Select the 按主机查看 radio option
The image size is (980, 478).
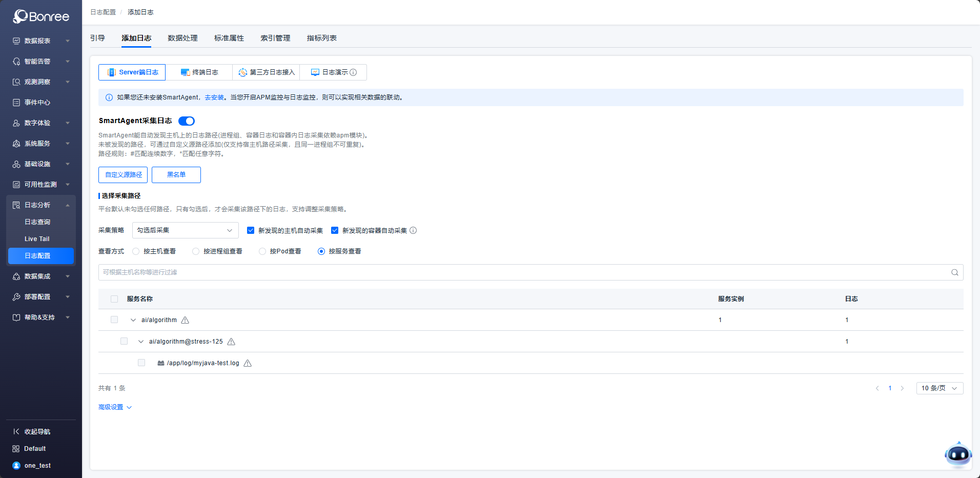[x=136, y=251]
